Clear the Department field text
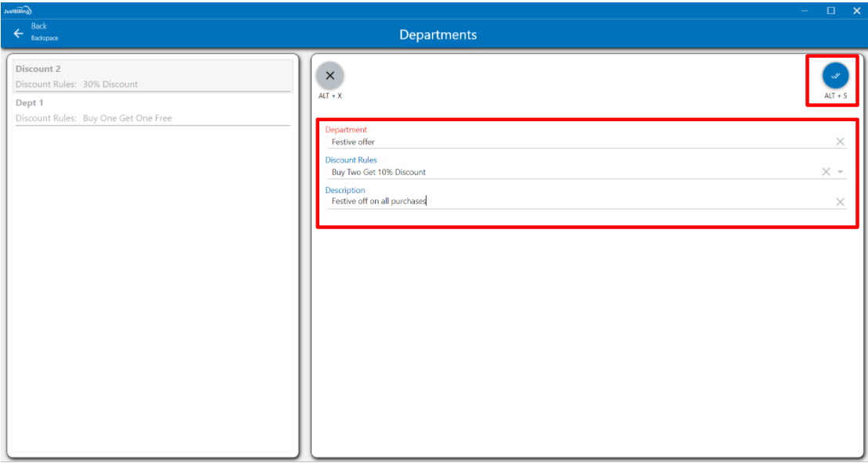868x463 pixels. click(x=840, y=142)
